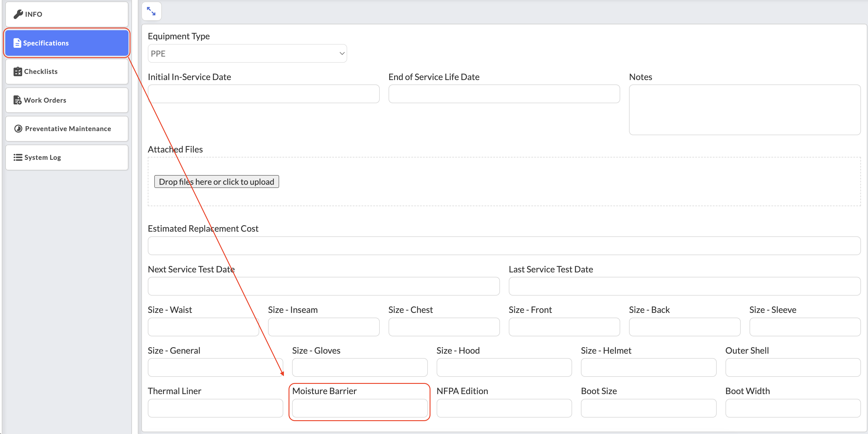Click the Equipment Type label

tap(179, 36)
